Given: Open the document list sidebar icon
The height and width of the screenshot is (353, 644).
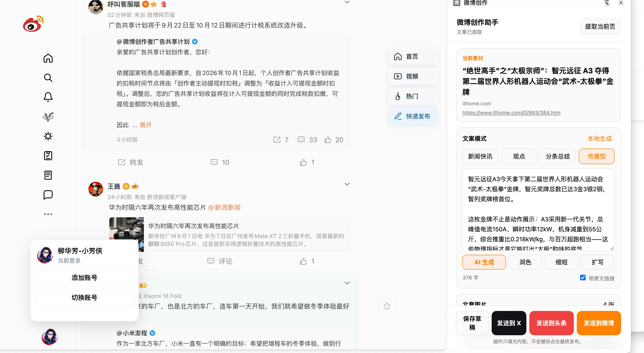Looking at the screenshot, I should pyautogui.click(x=48, y=175).
